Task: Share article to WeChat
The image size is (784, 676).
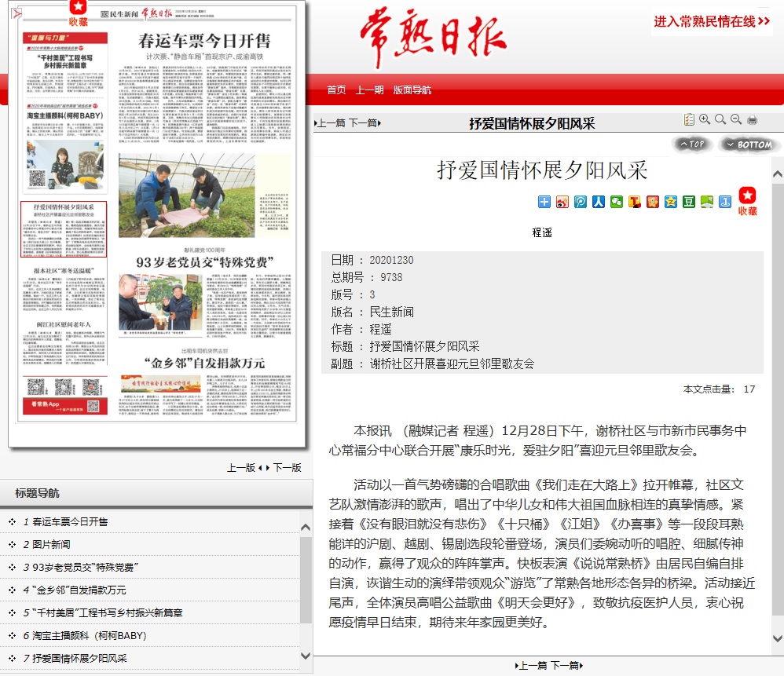Action: tap(617, 202)
